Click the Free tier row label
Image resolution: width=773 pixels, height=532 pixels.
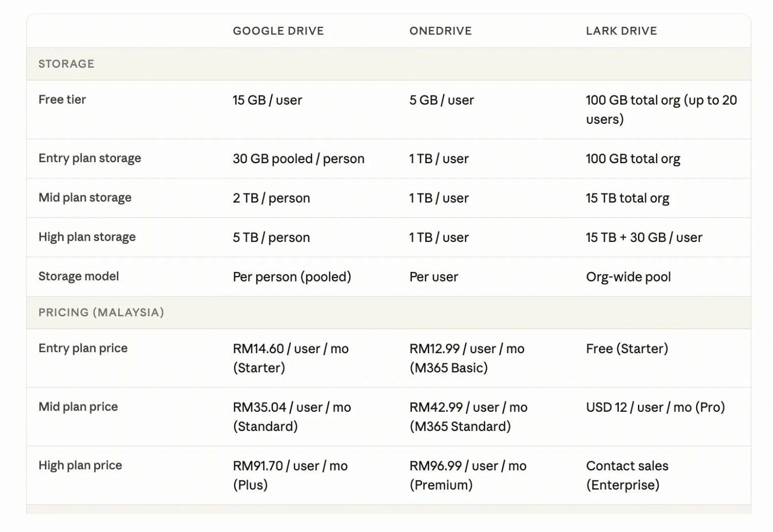pos(62,100)
